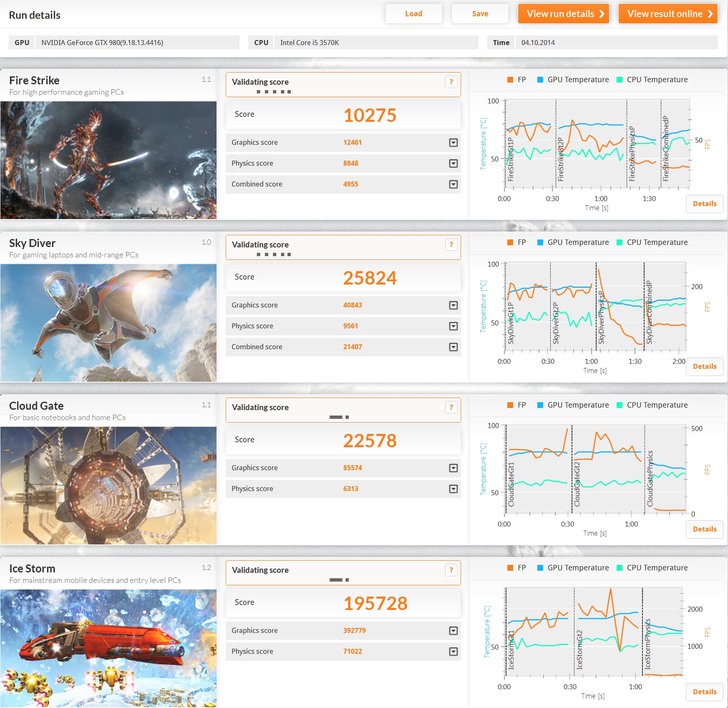Expand Cloud Gate Physics score row
Screen dimensions: 728x708
coord(453,489)
